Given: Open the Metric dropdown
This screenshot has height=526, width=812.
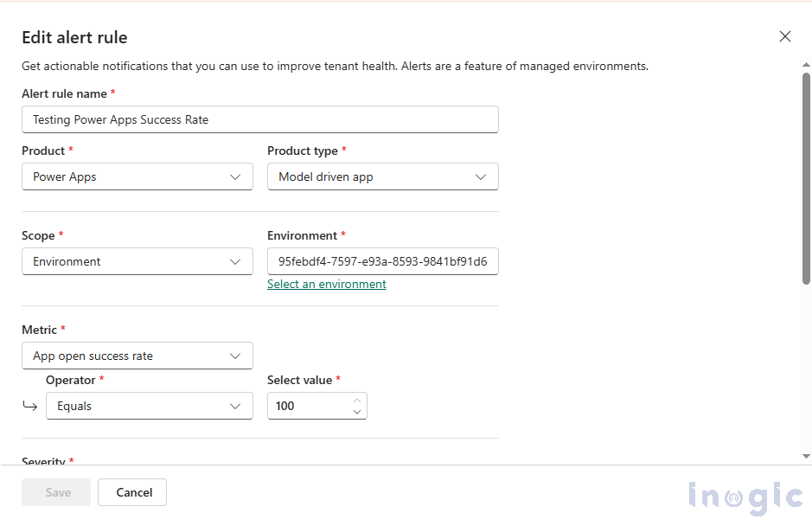Looking at the screenshot, I should click(x=137, y=356).
